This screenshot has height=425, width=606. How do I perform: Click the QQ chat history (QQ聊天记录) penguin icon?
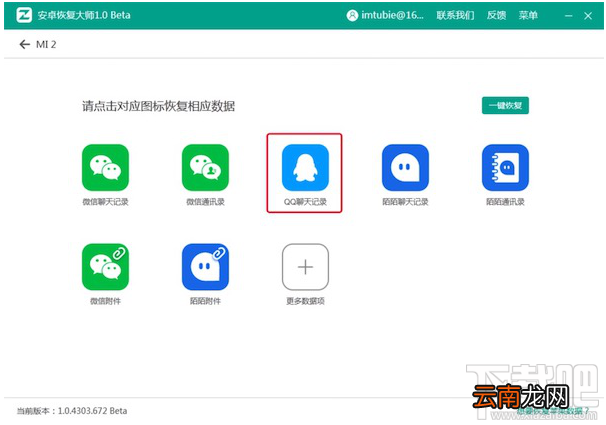(305, 167)
